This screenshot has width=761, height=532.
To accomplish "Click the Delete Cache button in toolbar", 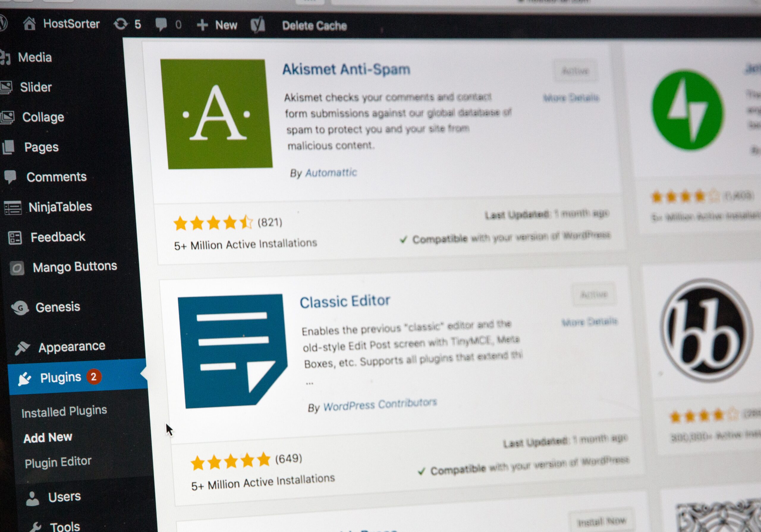I will pyautogui.click(x=313, y=9).
